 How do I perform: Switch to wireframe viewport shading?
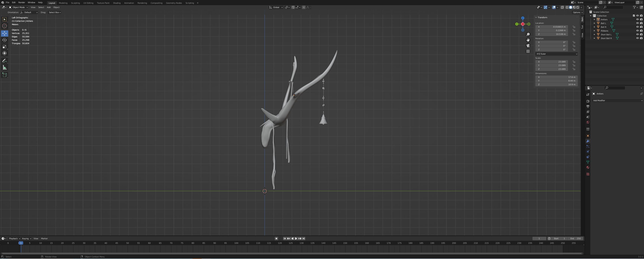pyautogui.click(x=567, y=8)
